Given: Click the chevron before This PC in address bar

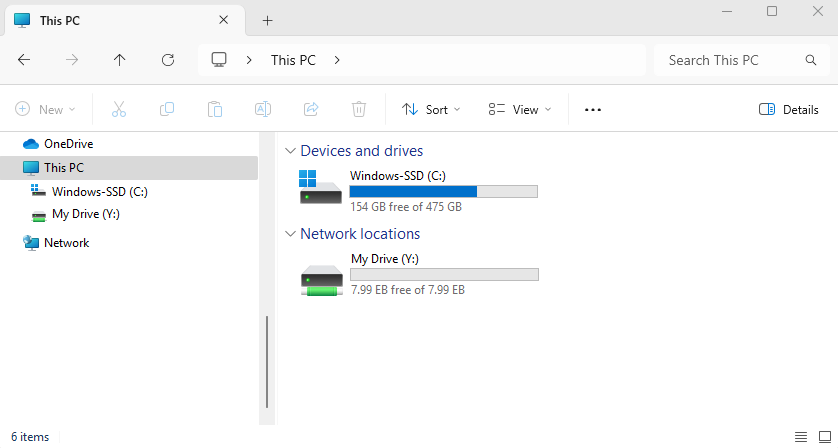Looking at the screenshot, I should [249, 60].
